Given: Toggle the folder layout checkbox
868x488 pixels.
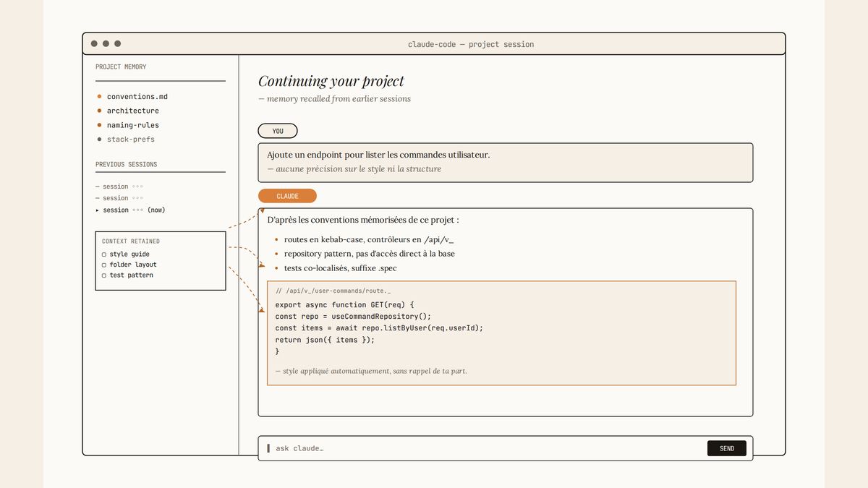Looking at the screenshot, I should tap(104, 265).
